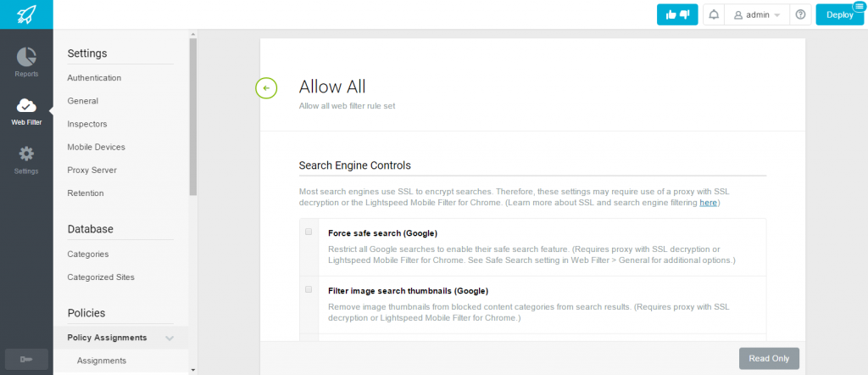Click the Deploy button
Image resolution: width=868 pixels, height=375 pixels.
pyautogui.click(x=840, y=15)
